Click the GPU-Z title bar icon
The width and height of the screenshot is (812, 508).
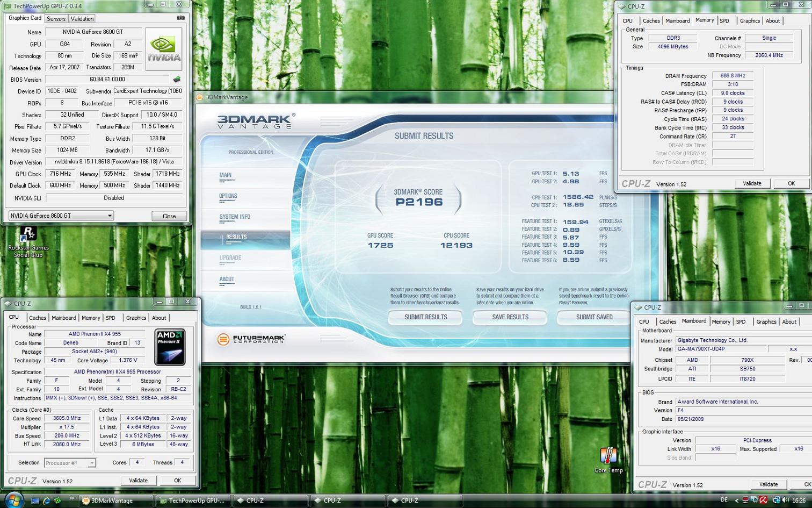(x=8, y=6)
